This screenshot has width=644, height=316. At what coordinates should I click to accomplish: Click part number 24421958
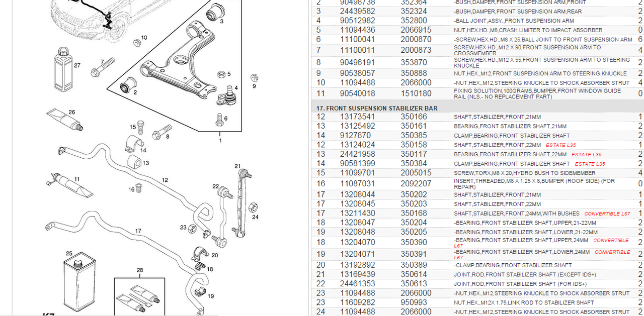coord(357,154)
